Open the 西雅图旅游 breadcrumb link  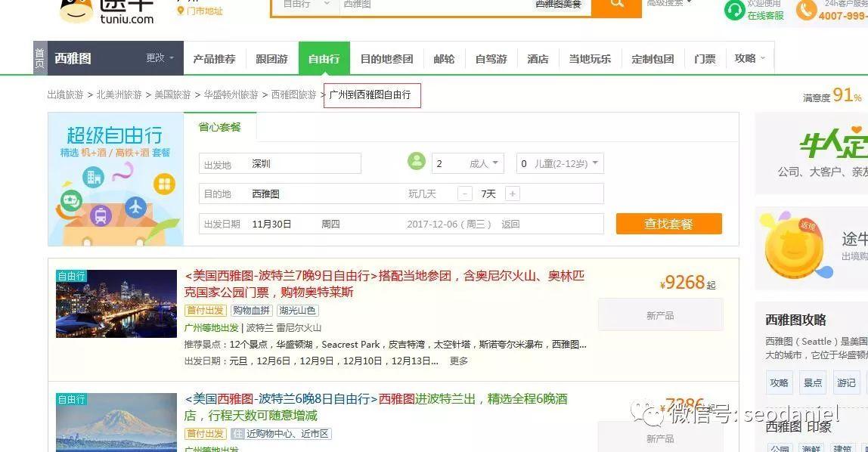(294, 94)
